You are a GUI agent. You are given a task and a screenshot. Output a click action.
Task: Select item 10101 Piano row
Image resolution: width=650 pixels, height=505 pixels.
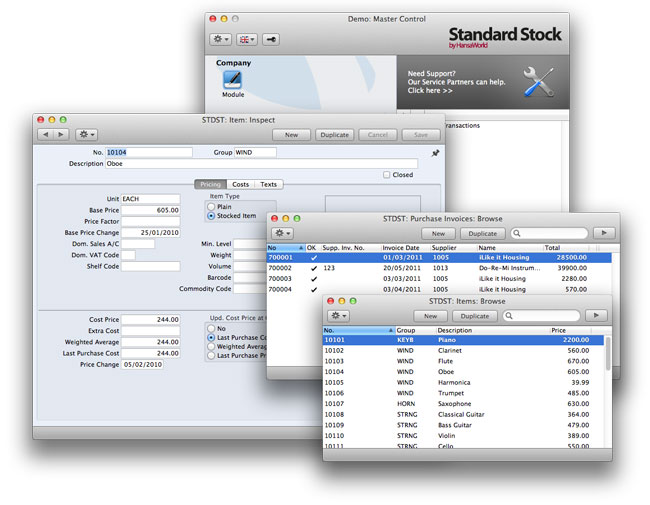coord(463,340)
